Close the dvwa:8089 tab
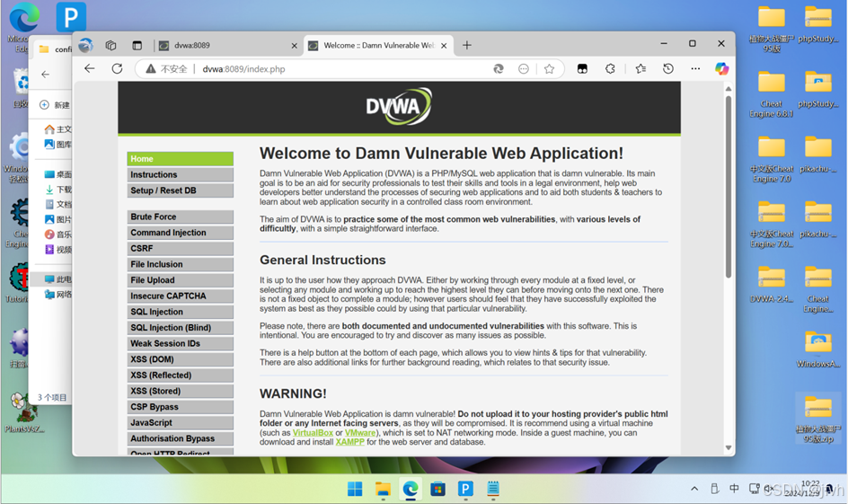848x504 pixels. click(x=295, y=46)
